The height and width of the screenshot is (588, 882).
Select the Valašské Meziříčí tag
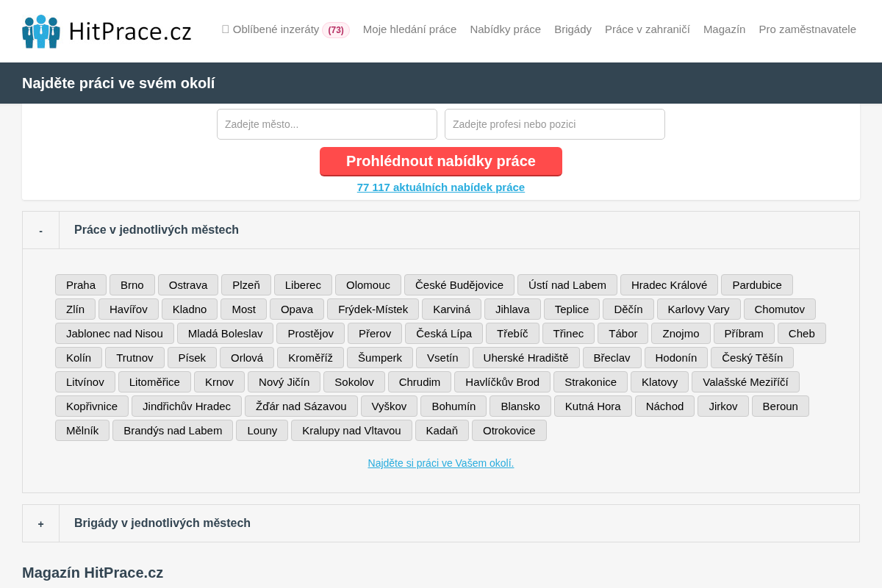tap(745, 382)
